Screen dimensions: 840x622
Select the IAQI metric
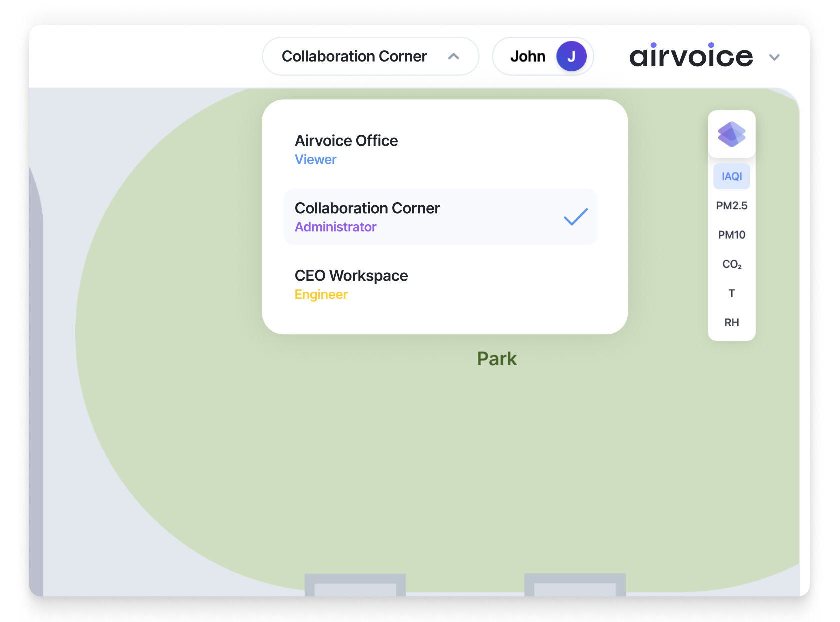coord(732,176)
